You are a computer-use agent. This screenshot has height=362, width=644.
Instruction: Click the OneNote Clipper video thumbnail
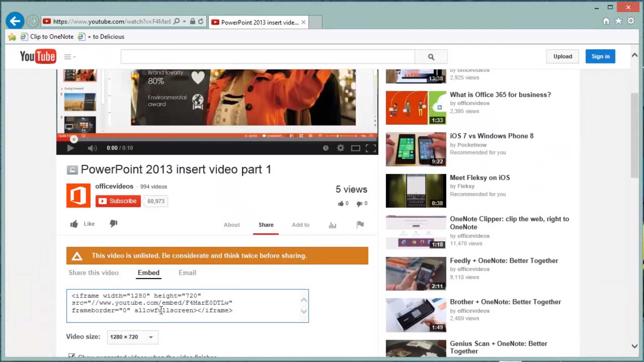tap(416, 232)
